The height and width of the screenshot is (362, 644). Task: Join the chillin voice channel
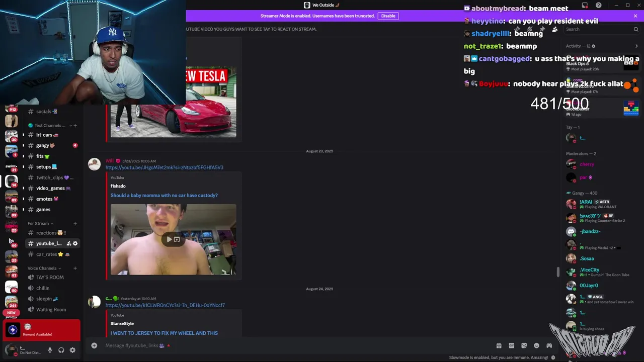(52, 288)
